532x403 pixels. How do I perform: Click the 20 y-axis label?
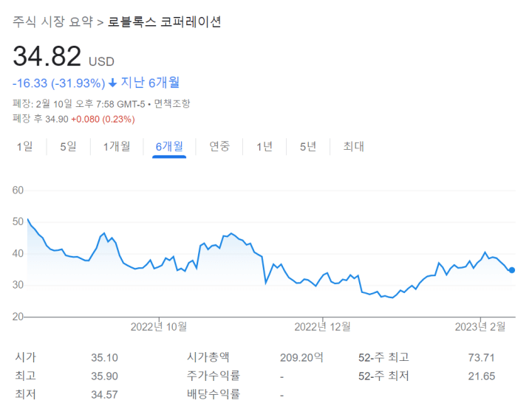tap(18, 317)
